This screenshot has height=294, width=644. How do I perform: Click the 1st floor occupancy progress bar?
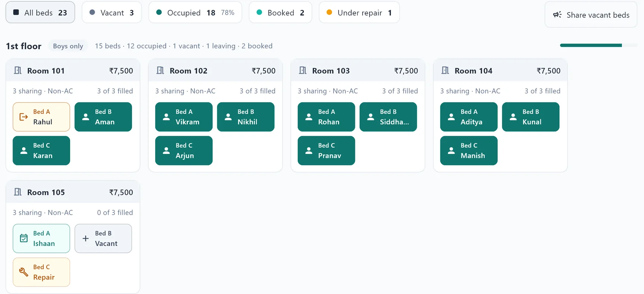click(x=599, y=45)
